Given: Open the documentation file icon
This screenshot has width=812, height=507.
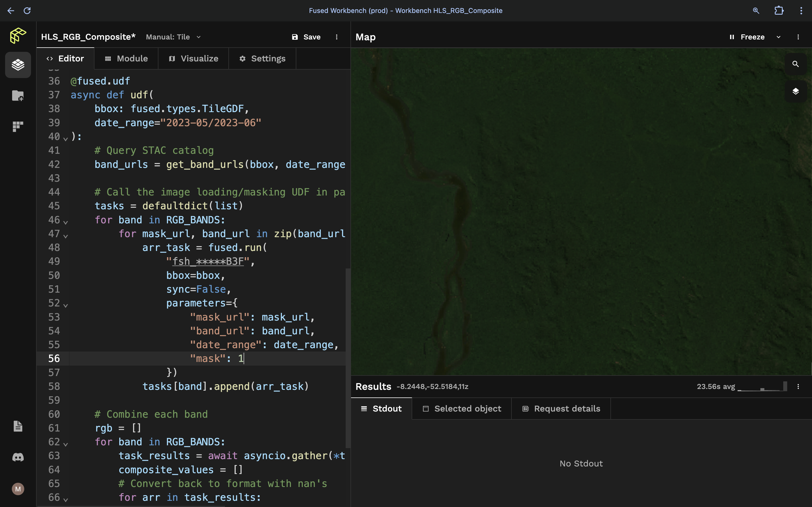Looking at the screenshot, I should point(18,426).
